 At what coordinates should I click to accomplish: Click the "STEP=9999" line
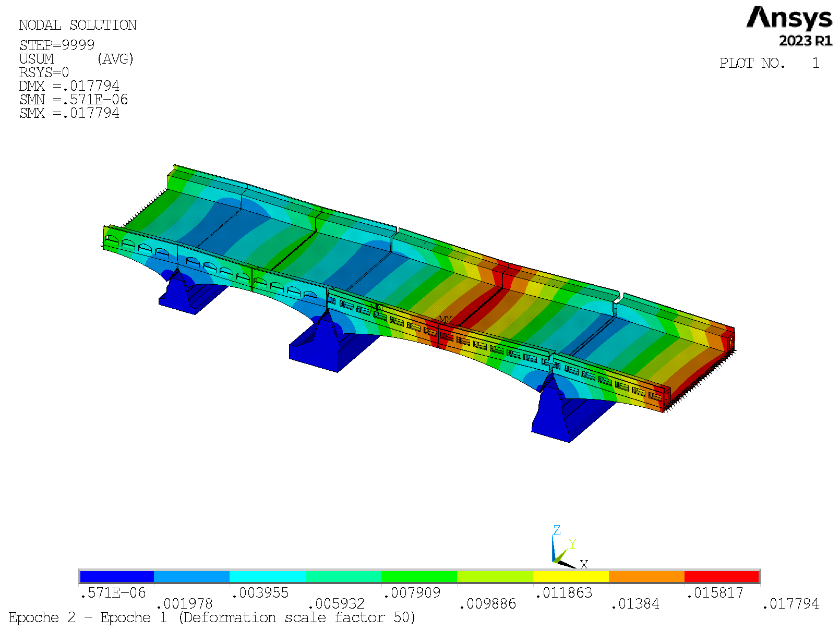coord(57,45)
